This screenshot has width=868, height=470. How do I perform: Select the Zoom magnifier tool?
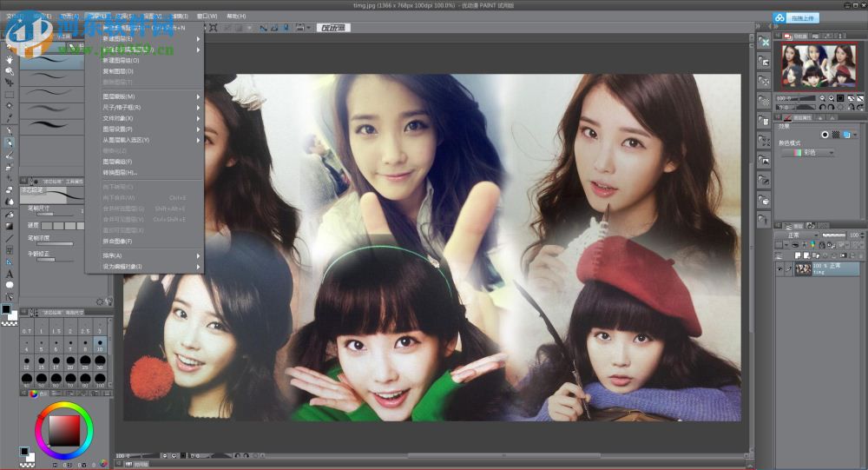10,71
